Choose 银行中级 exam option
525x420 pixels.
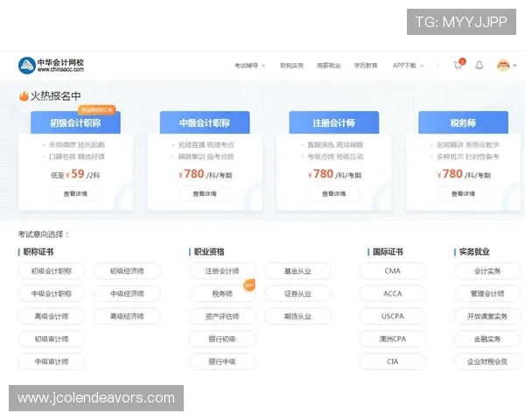[222, 361]
